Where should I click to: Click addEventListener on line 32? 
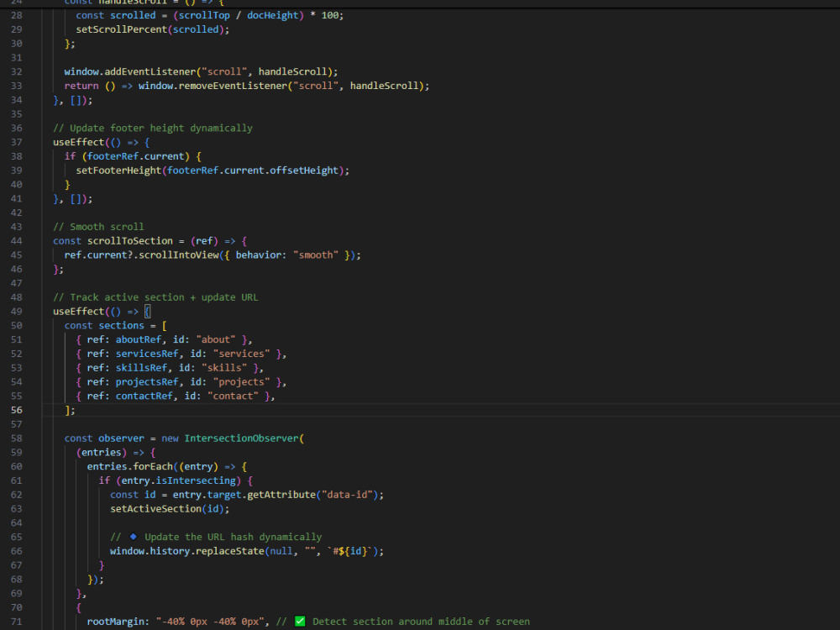150,71
